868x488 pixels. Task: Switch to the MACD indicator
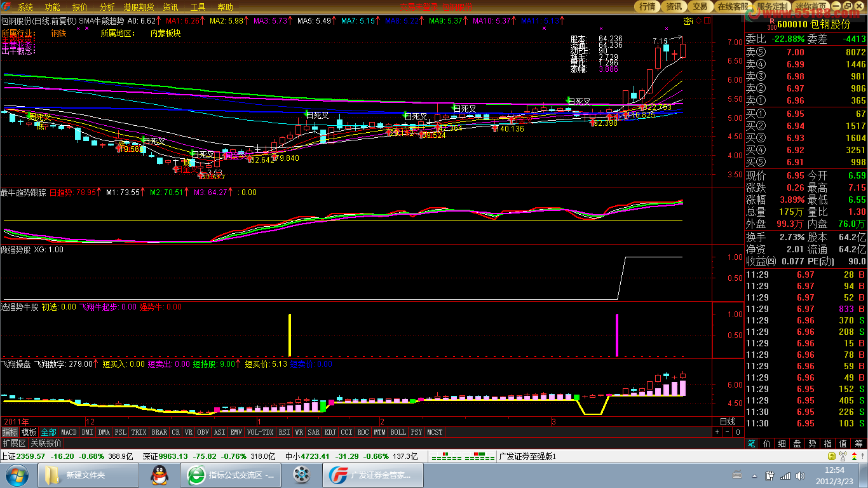[69, 432]
